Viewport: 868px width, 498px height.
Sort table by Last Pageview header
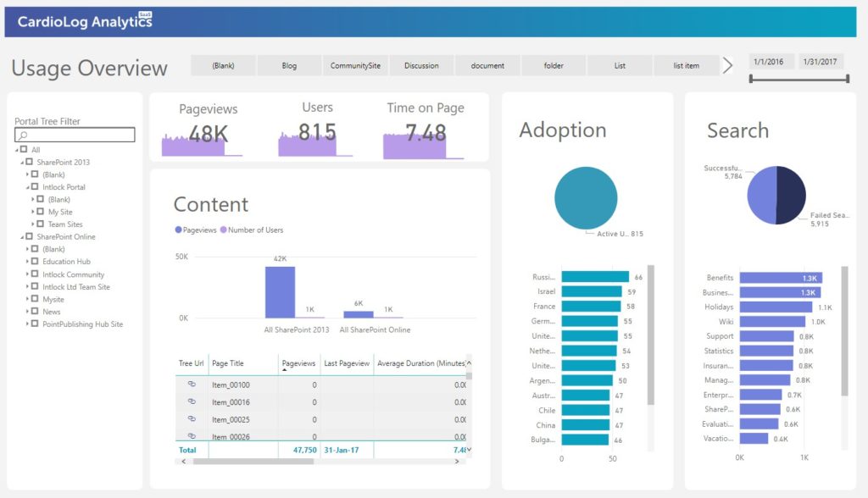[347, 363]
